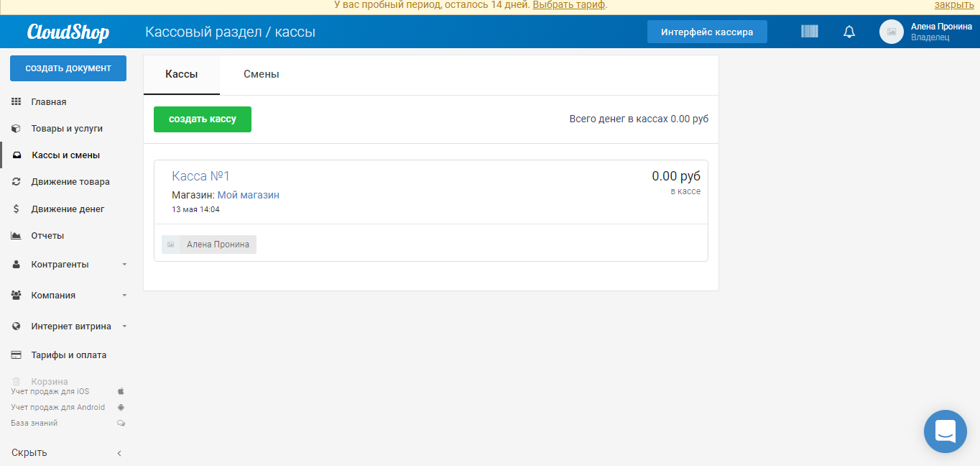Expand the Контрагенты menu

[61, 264]
